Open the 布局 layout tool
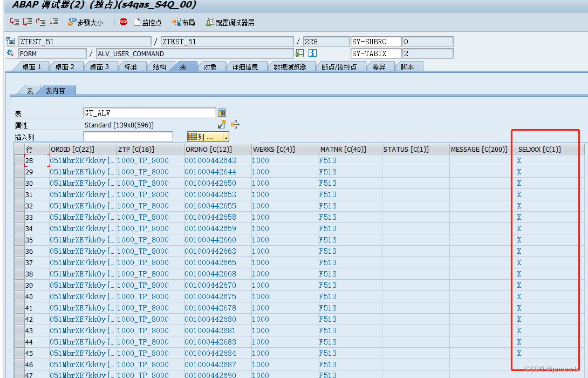 tap(184, 22)
